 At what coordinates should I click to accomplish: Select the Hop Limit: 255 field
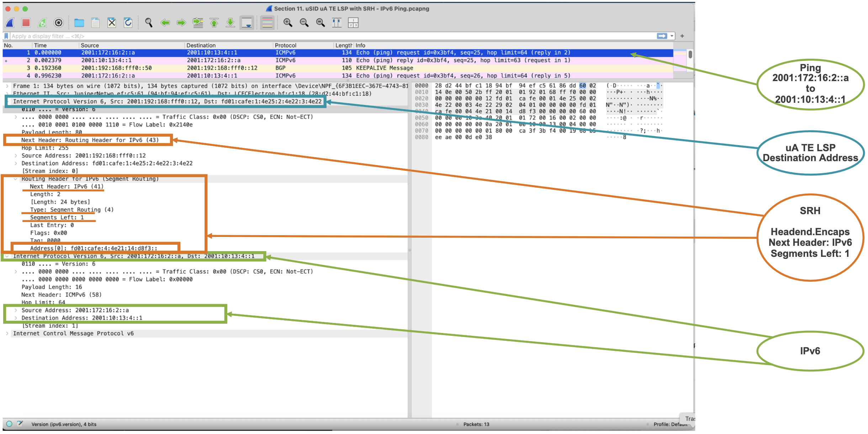tap(45, 148)
